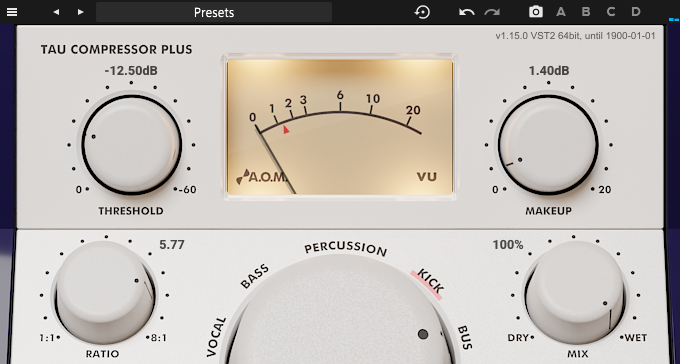
Task: Click the VU label on the meter
Action: 427,177
